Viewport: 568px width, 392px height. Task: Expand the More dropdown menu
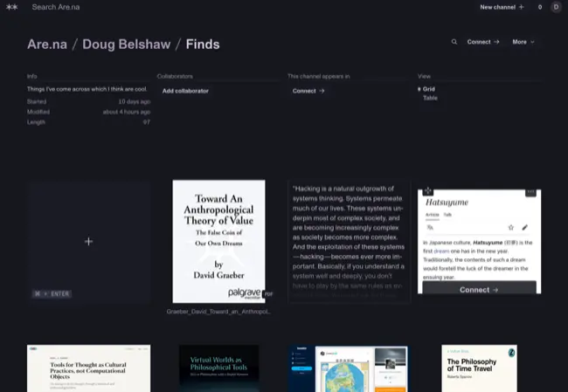pos(523,42)
